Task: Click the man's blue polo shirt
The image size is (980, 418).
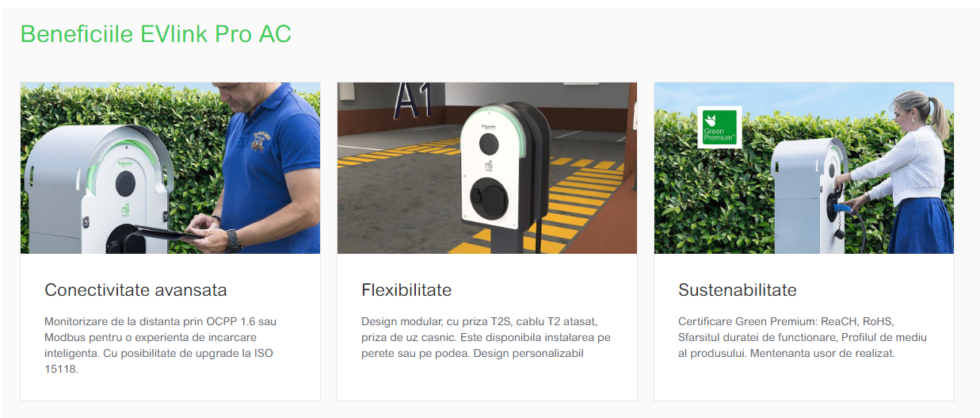Action: click(270, 159)
